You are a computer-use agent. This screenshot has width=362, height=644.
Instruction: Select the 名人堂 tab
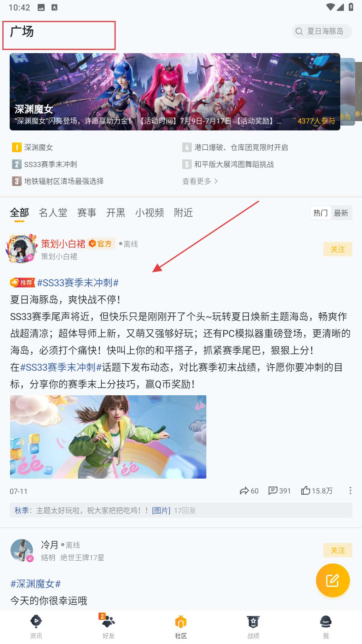coord(53,213)
